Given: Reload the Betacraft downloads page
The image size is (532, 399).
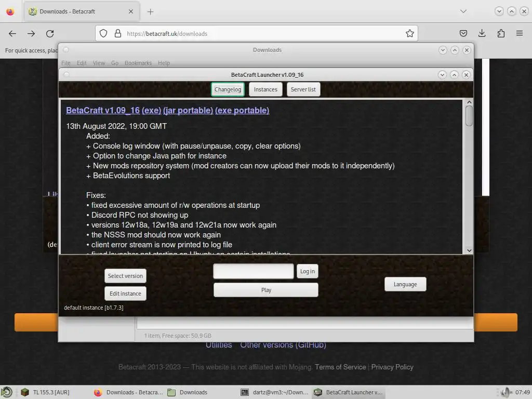Looking at the screenshot, I should coord(50,34).
